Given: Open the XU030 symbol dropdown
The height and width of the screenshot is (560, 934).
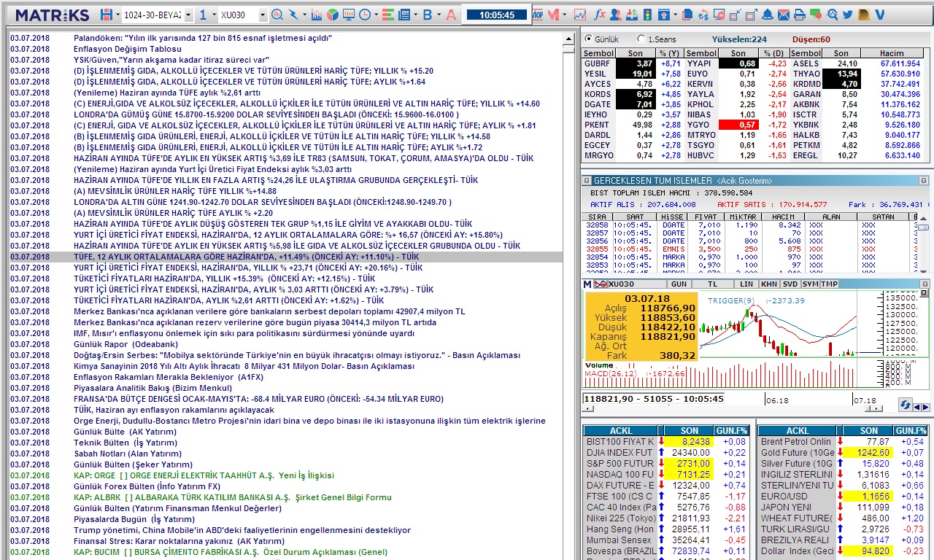Looking at the screenshot, I should [263, 15].
